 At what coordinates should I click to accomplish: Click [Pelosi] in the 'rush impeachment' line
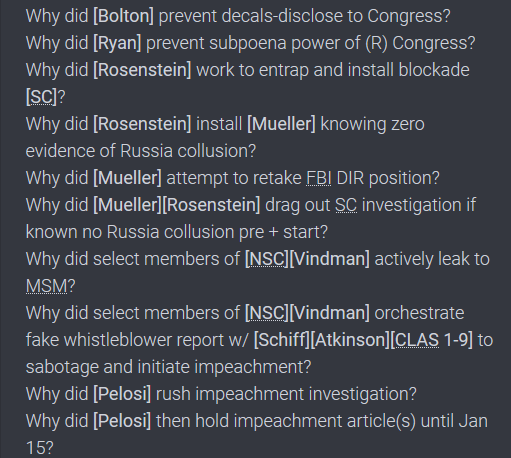[122, 394]
